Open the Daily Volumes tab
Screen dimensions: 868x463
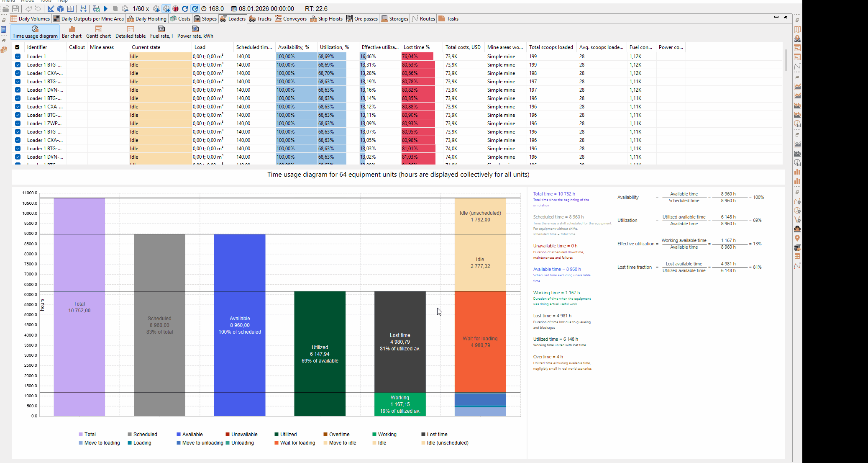pos(30,19)
